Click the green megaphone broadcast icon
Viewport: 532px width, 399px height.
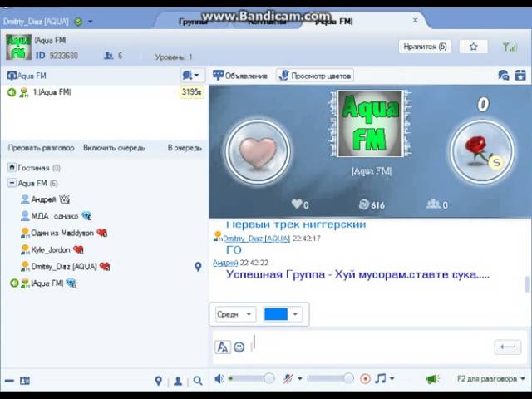(432, 379)
